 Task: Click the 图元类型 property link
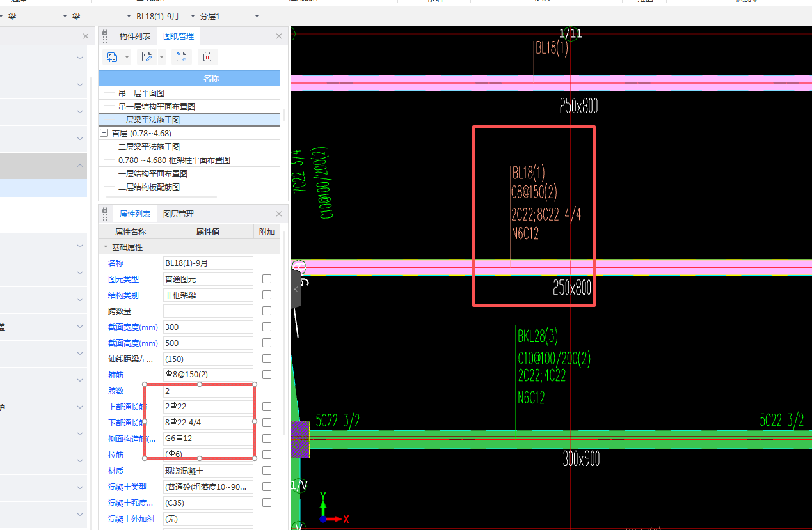[x=123, y=279]
